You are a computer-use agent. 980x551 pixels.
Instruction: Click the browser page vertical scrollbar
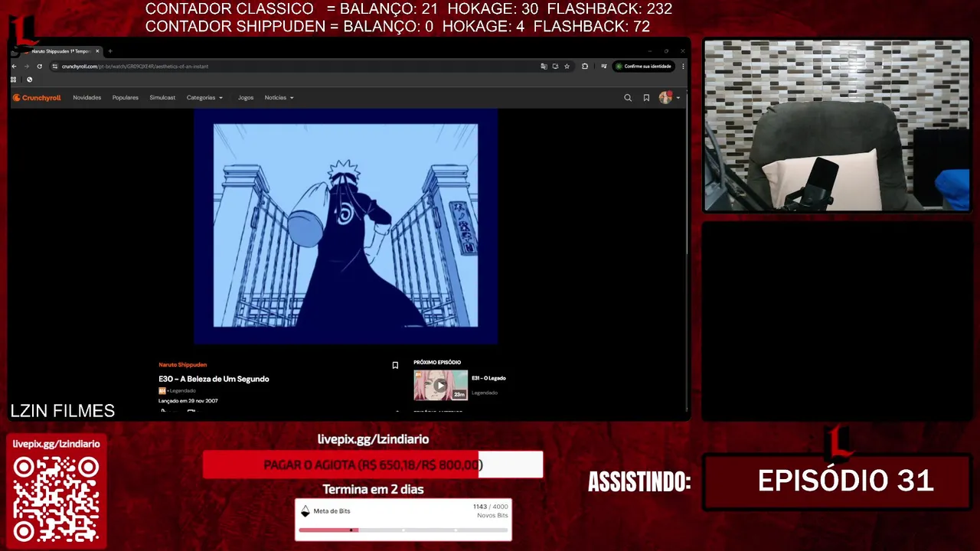(x=687, y=172)
